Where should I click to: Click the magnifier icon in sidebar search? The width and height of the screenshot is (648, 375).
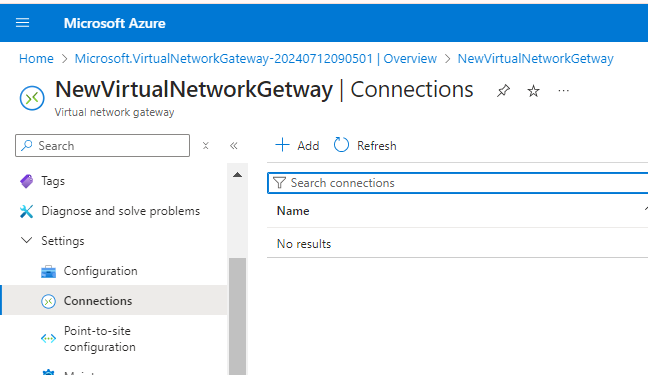[x=27, y=145]
